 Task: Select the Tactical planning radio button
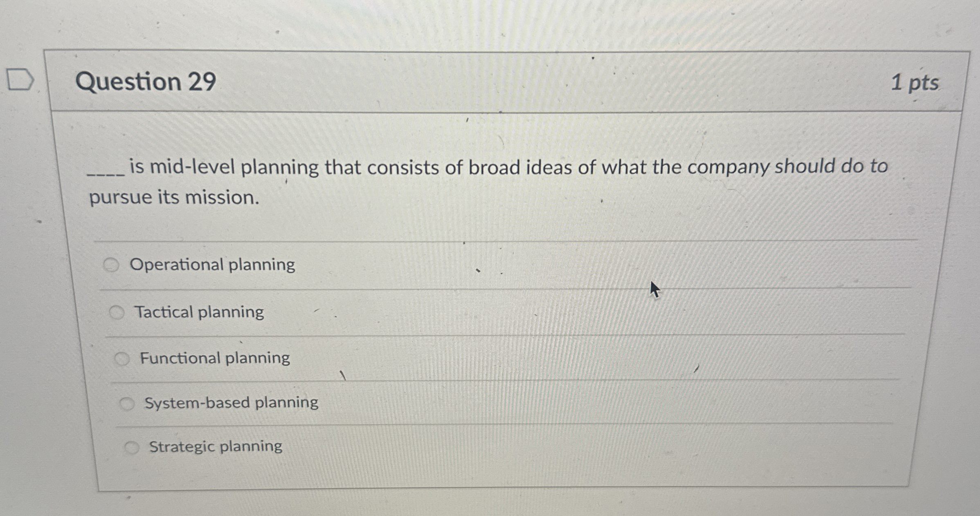coord(117,312)
